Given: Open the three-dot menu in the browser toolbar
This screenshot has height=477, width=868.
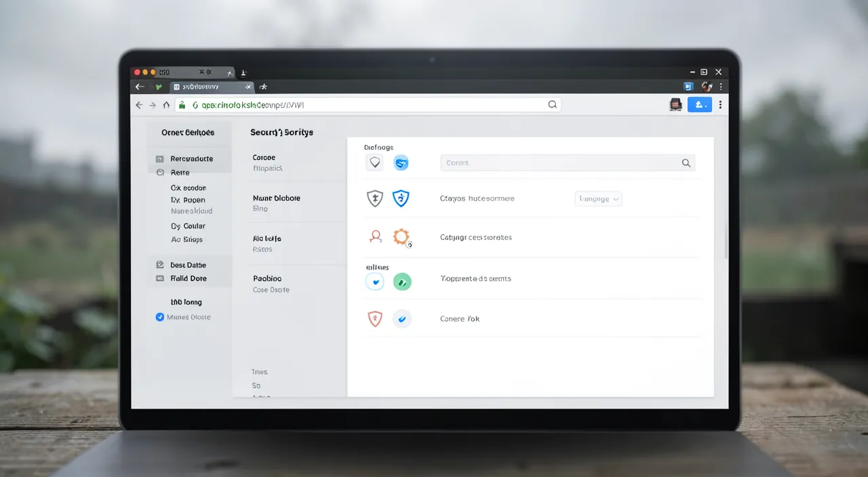Looking at the screenshot, I should click(x=720, y=105).
